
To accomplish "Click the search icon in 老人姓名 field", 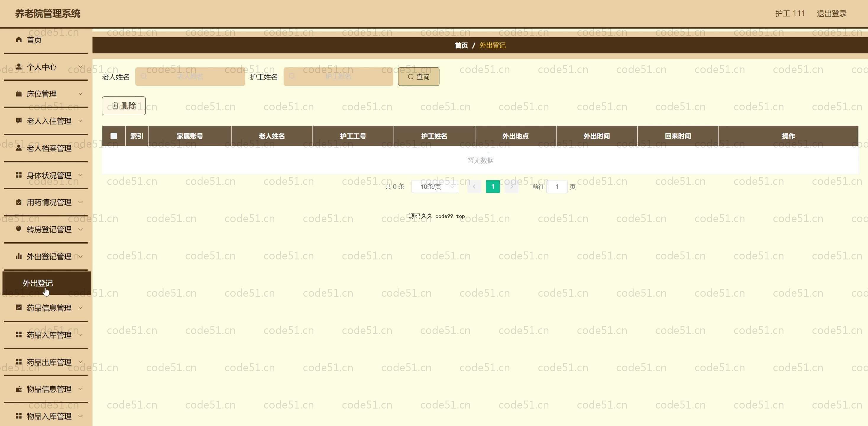I will pyautogui.click(x=144, y=76).
